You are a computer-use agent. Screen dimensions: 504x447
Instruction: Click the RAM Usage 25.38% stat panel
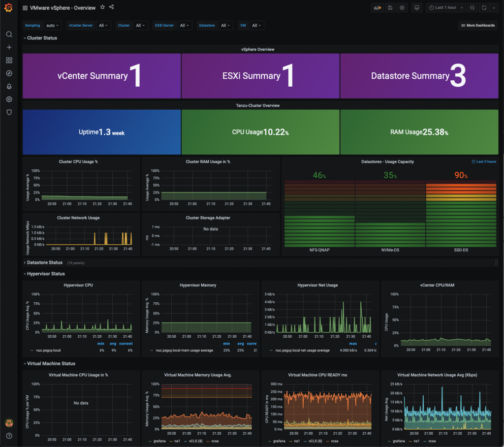(419, 132)
